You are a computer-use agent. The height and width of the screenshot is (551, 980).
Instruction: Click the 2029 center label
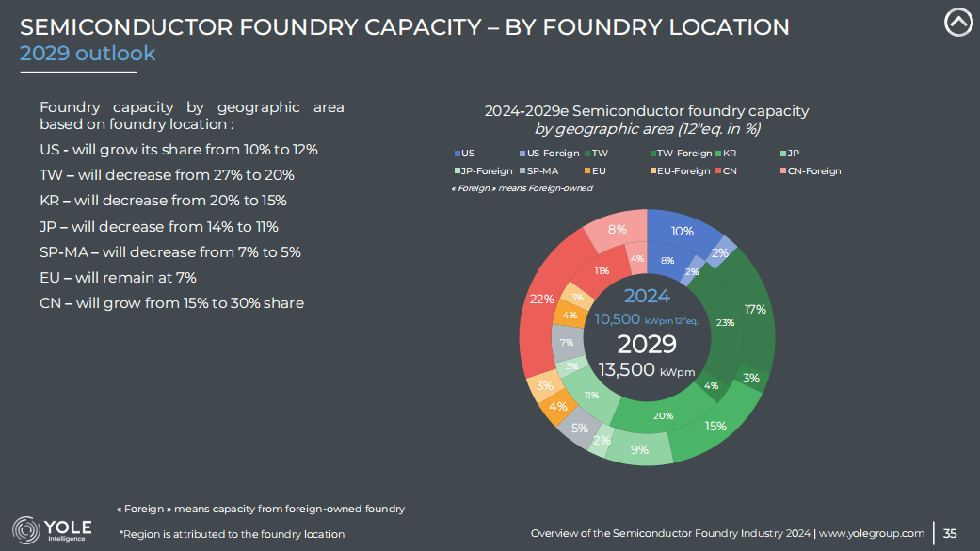pyautogui.click(x=646, y=344)
